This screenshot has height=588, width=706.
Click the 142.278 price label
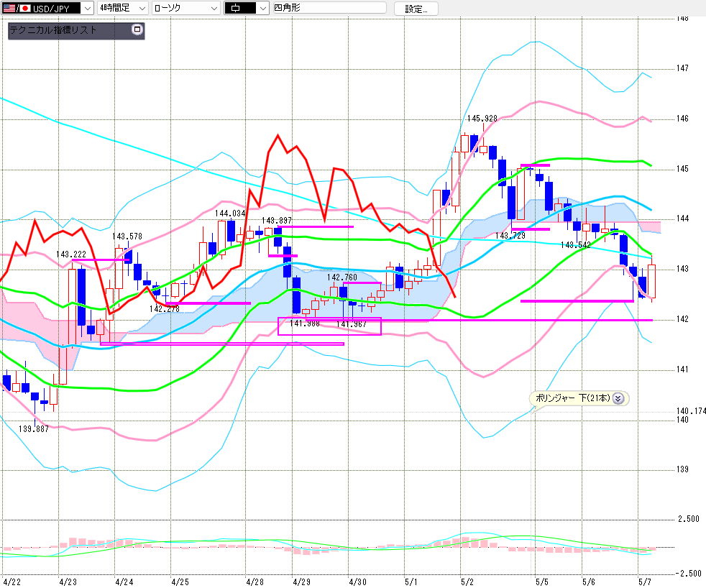pos(165,309)
